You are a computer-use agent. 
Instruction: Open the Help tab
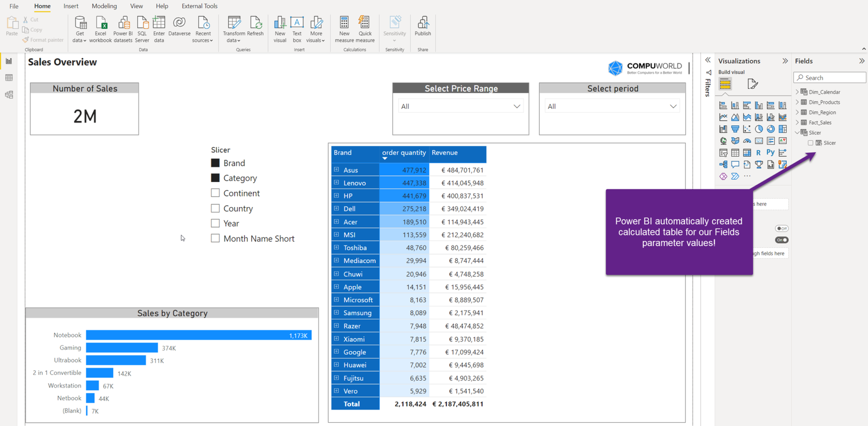(x=162, y=6)
